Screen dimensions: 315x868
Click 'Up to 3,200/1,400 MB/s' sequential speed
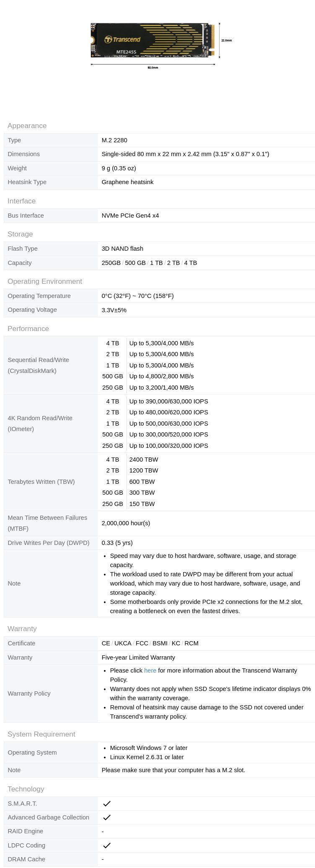pos(161,388)
